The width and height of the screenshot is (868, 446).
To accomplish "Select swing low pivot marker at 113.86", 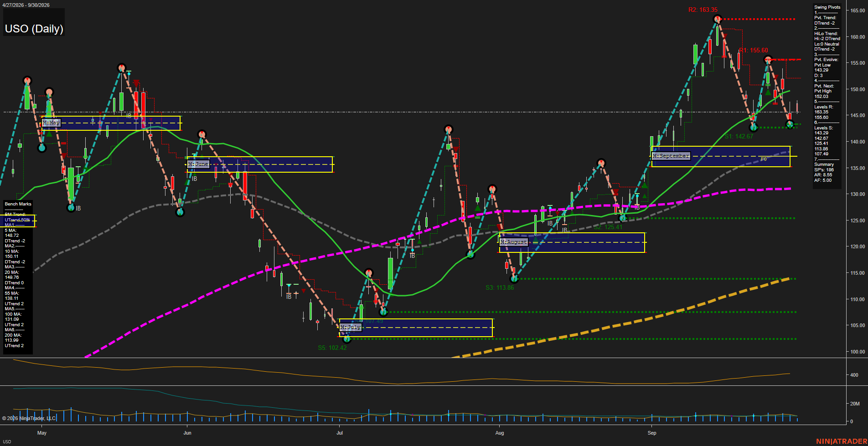I will tap(514, 278).
